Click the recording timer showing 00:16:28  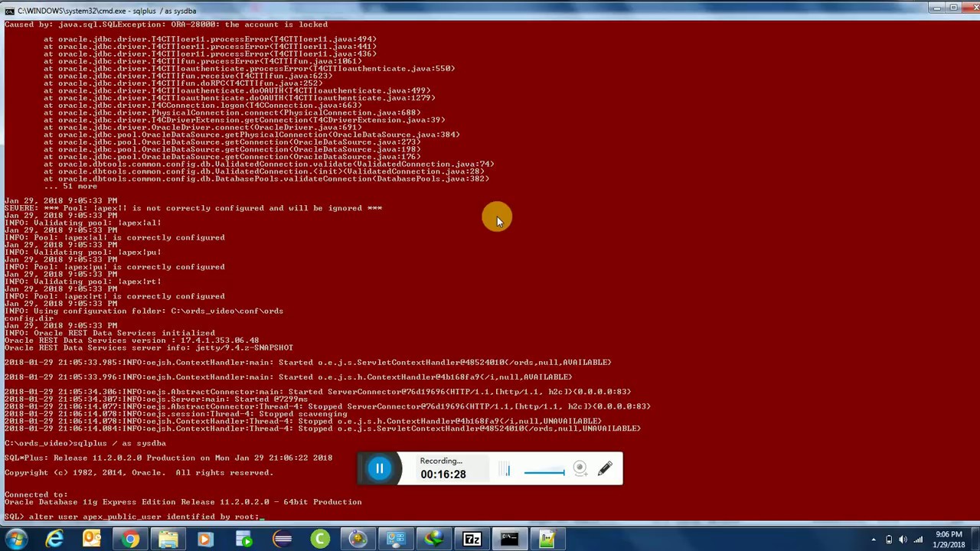point(443,474)
